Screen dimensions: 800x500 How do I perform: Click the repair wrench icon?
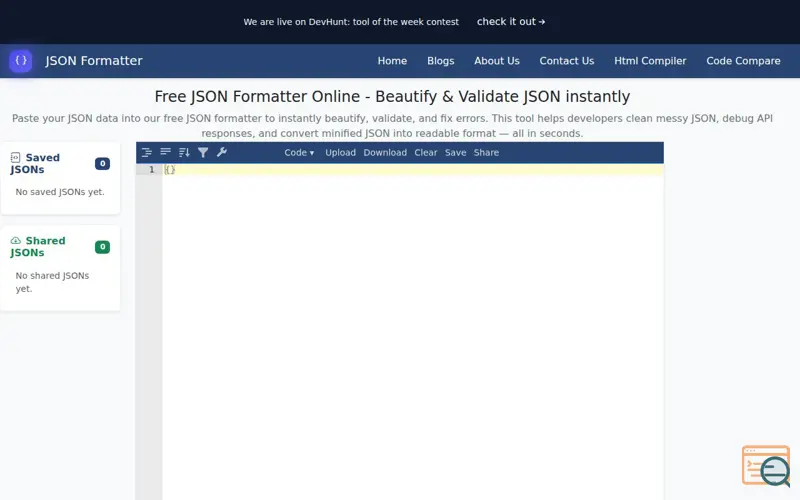[221, 152]
